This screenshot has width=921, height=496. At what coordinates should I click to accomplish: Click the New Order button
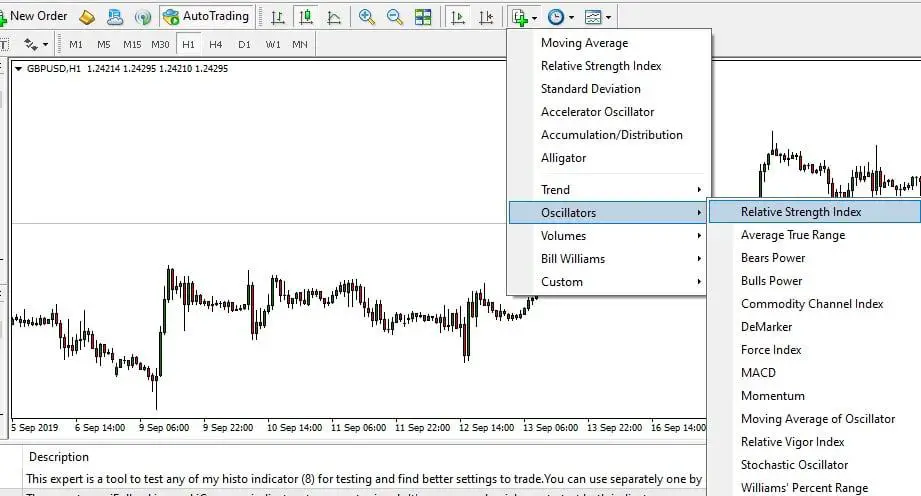(34, 16)
